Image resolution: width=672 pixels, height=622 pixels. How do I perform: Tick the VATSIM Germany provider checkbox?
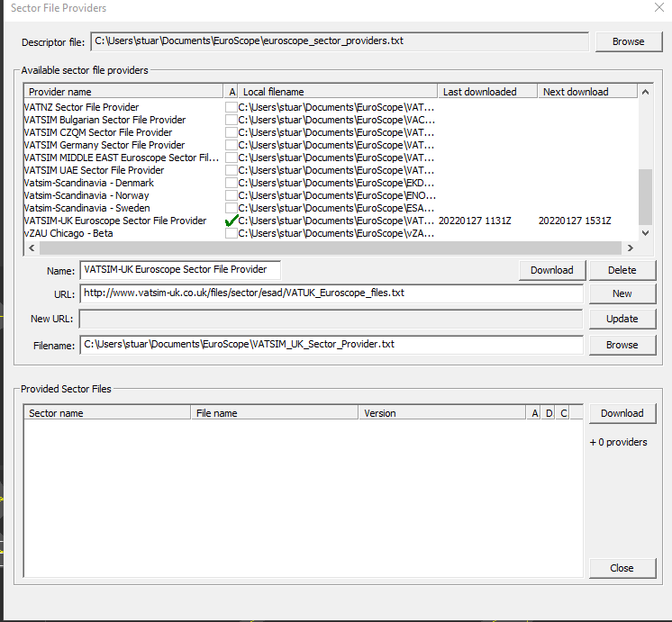click(x=232, y=145)
